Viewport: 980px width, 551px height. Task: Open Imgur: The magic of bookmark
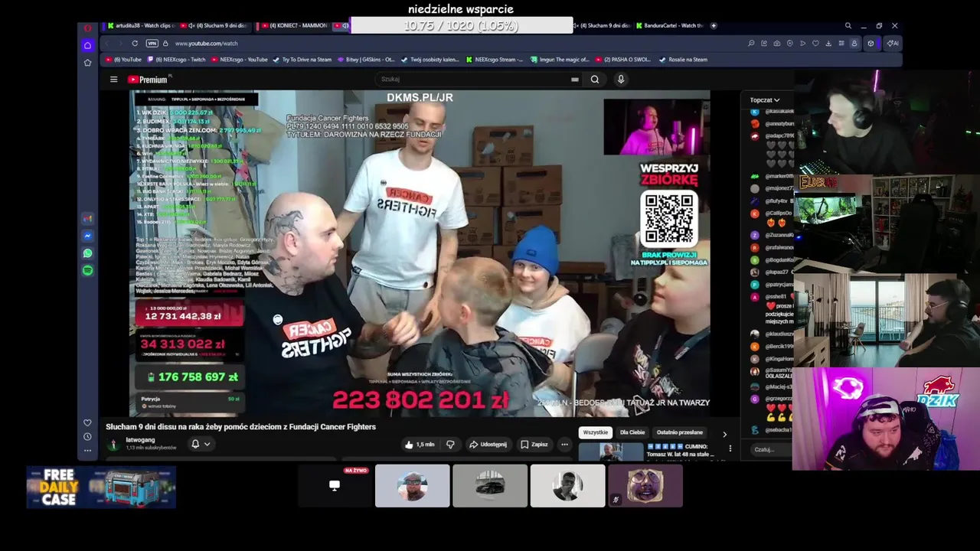point(560,60)
